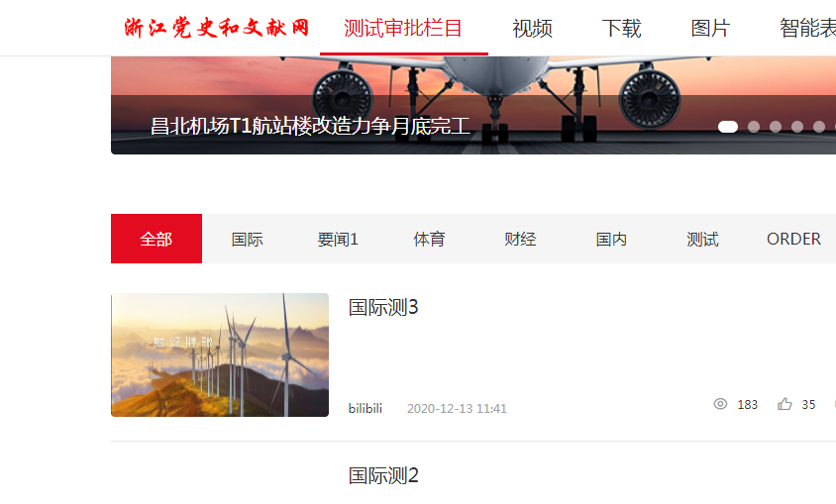The height and width of the screenshot is (504, 836).
Task: Switch to the third carousel dot
Action: click(x=776, y=127)
